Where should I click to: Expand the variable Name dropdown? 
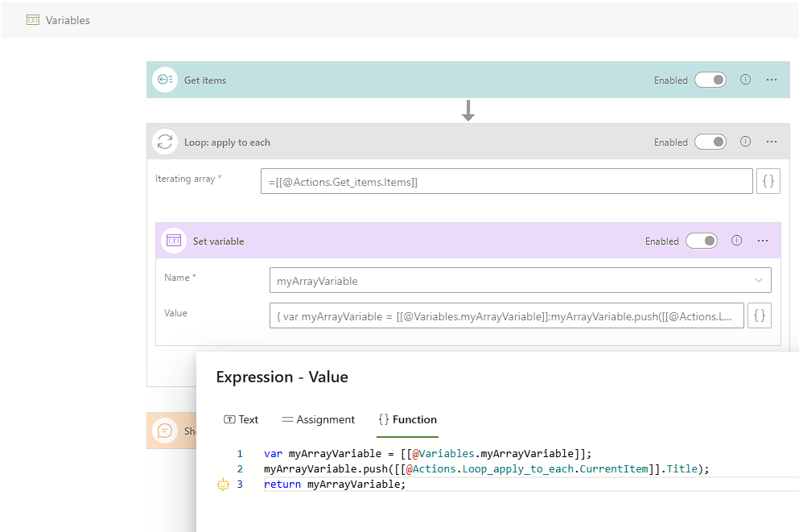(x=758, y=281)
